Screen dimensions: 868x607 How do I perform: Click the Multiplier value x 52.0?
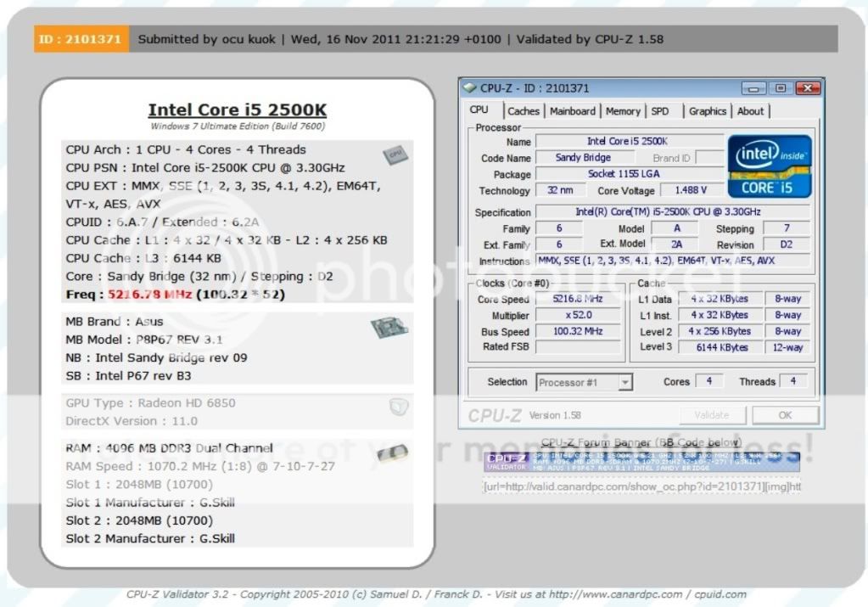[x=578, y=315]
